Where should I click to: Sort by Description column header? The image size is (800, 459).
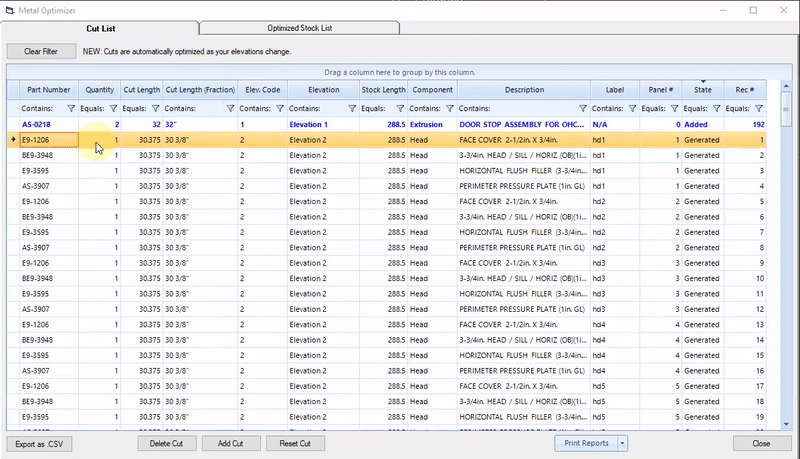click(524, 90)
